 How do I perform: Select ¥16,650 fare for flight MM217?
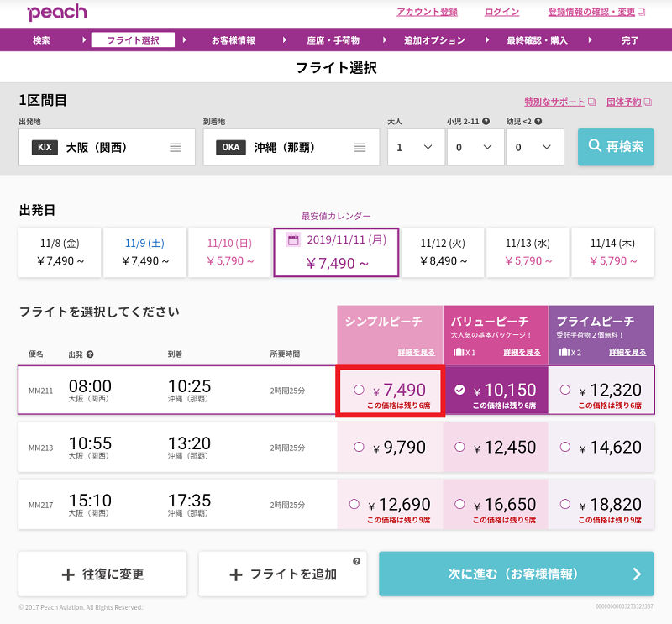459,504
